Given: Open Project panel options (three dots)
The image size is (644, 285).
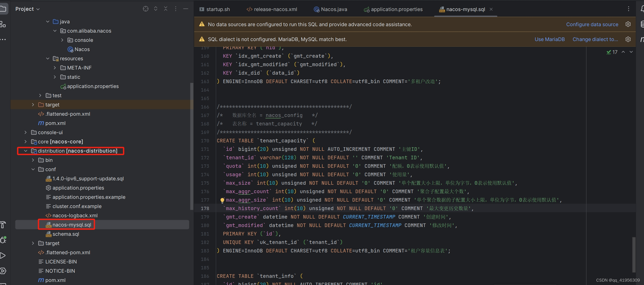Looking at the screenshot, I should coord(176,9).
